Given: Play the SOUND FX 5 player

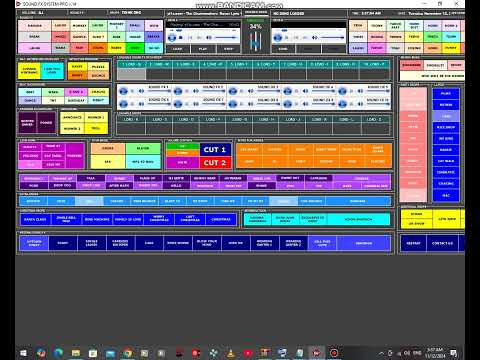Looking at the screenshot, I should (x=342, y=91).
